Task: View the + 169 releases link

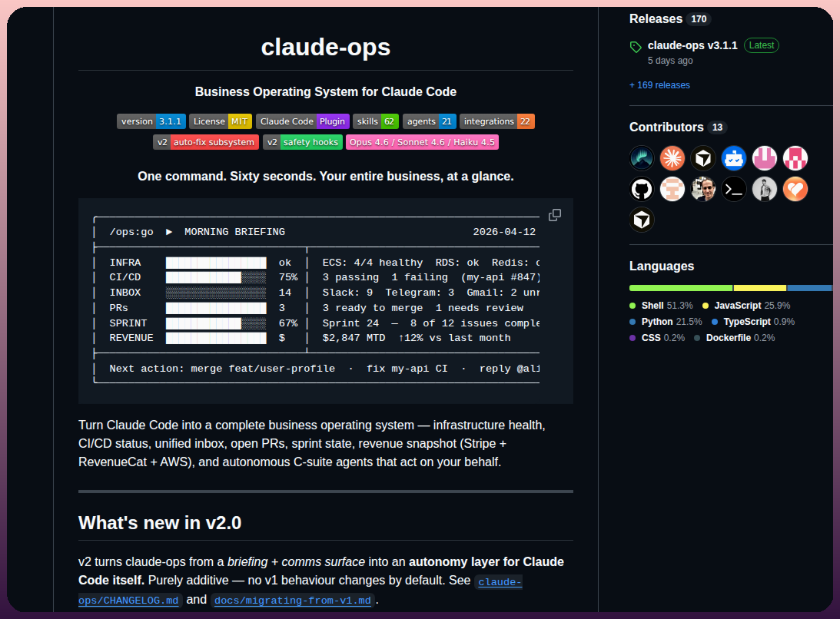Action: [x=659, y=85]
